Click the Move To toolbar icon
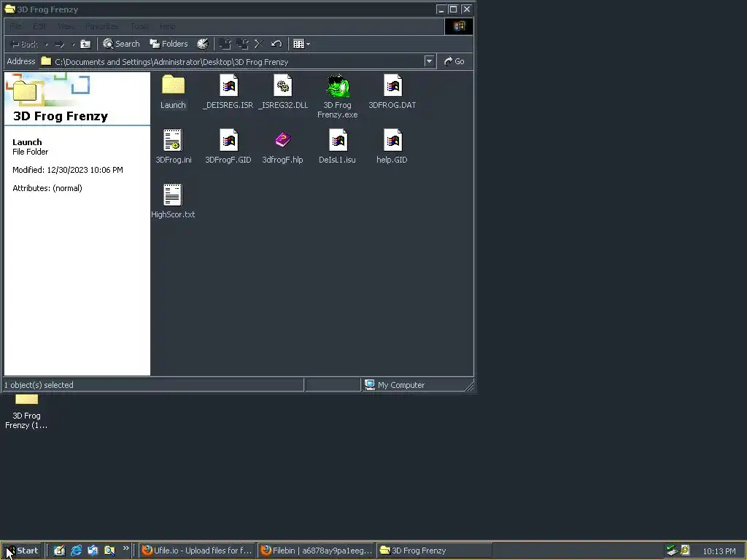 [x=225, y=44]
